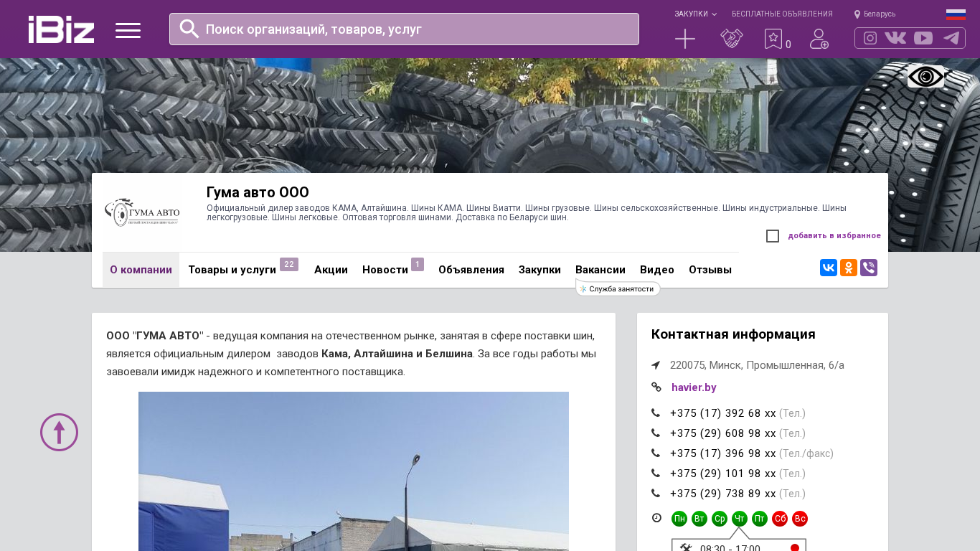Screen dimensions: 980x551
Task: Click the address 220075, Минск, Промышленная, 6/а
Action: (757, 365)
